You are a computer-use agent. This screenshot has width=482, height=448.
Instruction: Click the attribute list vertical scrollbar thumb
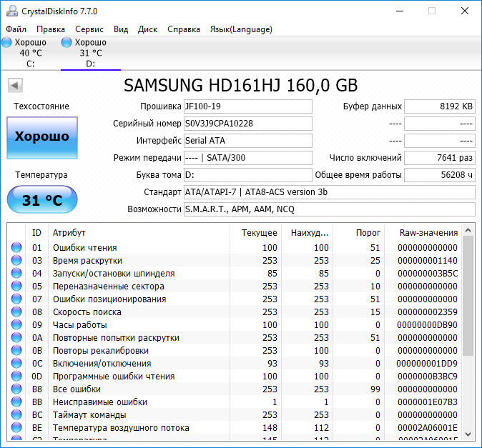coord(468,297)
